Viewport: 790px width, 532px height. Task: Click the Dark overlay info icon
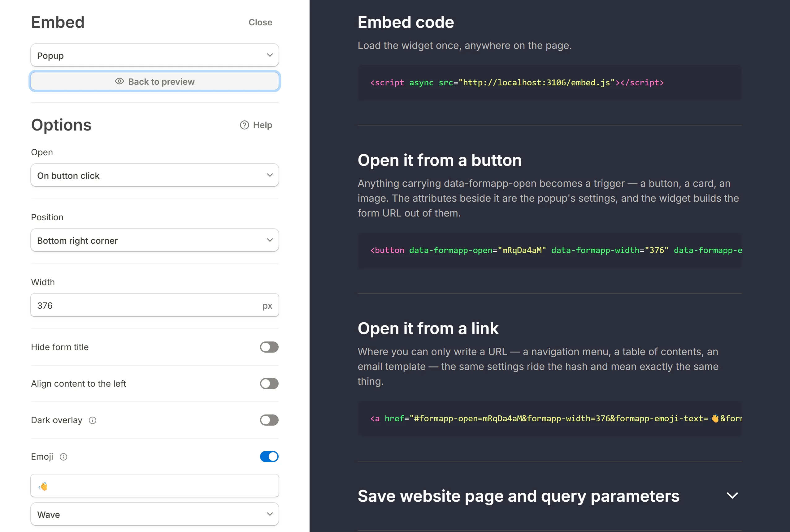[93, 420]
